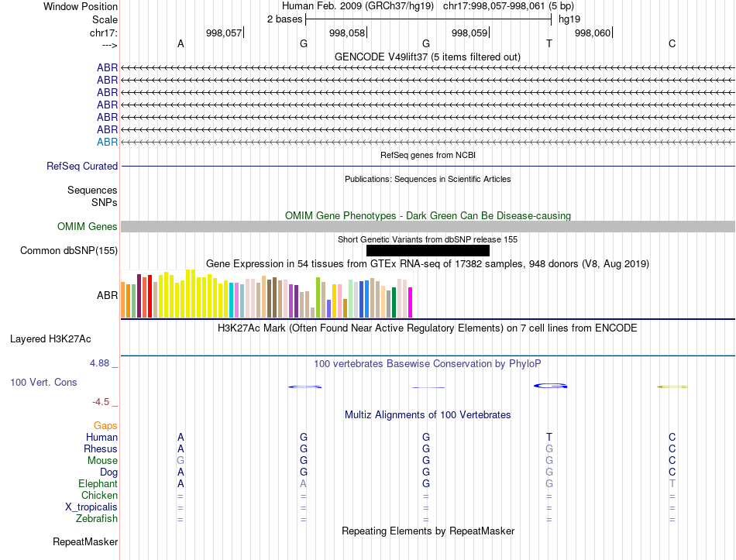Click the 'Layered H3K27Ac' track label
This screenshot has width=736, height=560.
click(50, 339)
